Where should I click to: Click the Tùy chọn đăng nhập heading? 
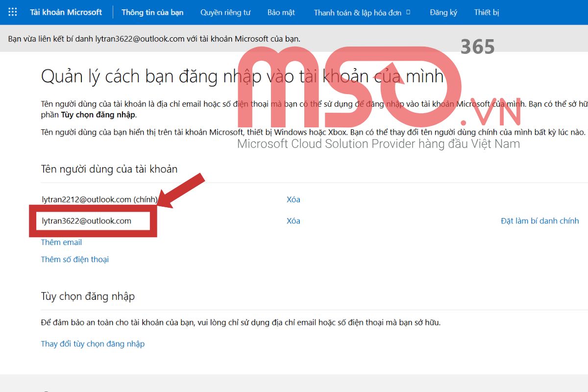point(88,296)
